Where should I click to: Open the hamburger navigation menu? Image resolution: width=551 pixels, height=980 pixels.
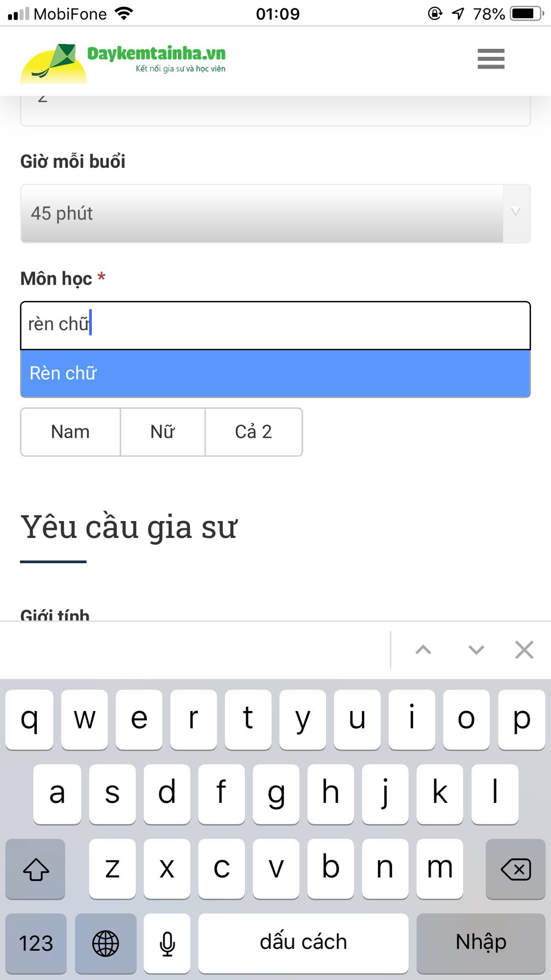[491, 59]
